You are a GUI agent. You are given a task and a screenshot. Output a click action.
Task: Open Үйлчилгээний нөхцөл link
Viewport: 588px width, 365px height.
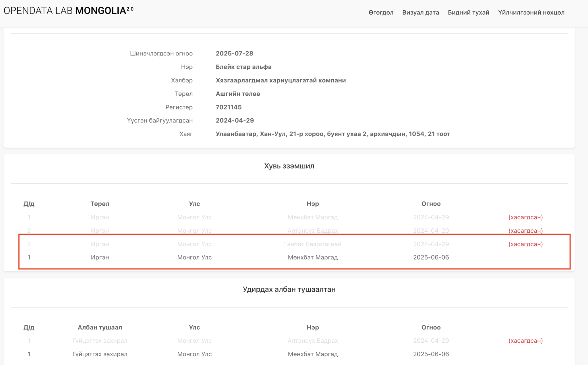[x=531, y=13]
